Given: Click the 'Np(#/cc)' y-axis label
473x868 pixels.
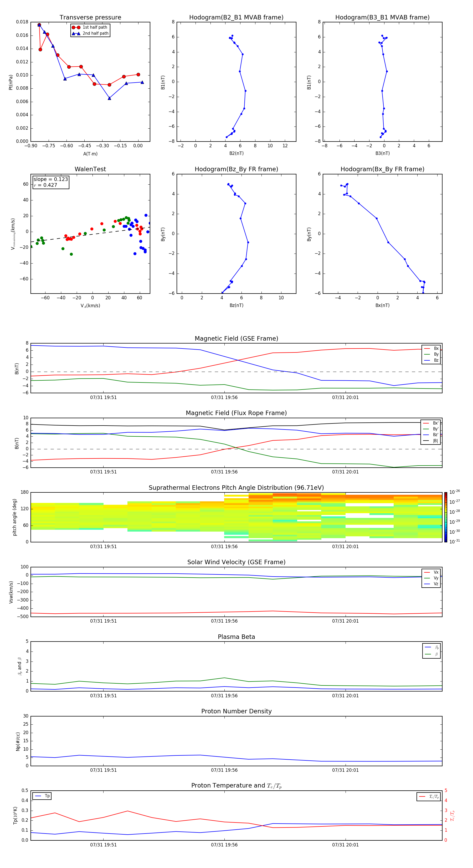Looking at the screenshot, I should tap(18, 741).
